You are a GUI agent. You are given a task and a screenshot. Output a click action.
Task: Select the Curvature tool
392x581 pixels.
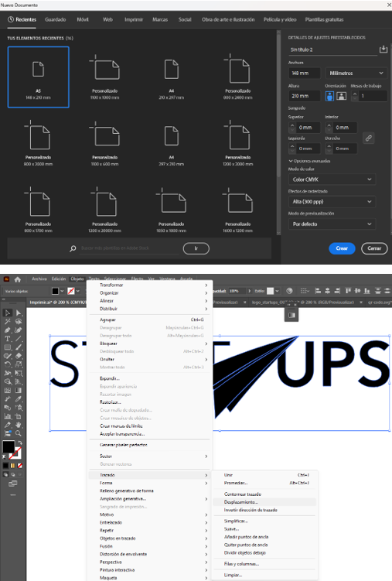[19, 330]
